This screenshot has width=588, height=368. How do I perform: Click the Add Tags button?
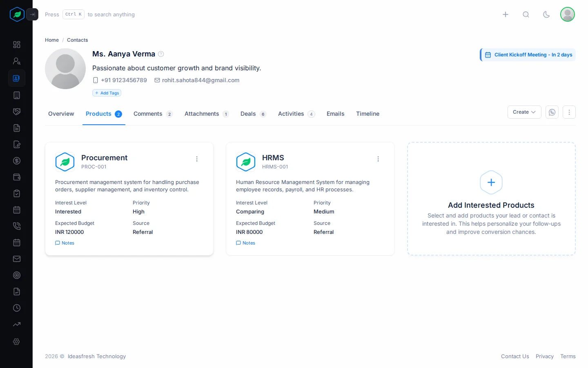(107, 93)
